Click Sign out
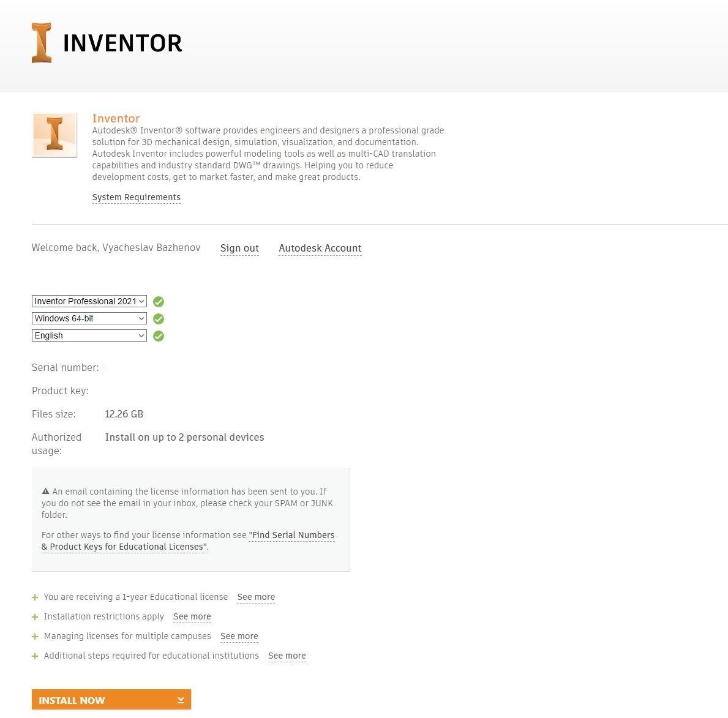 [239, 249]
